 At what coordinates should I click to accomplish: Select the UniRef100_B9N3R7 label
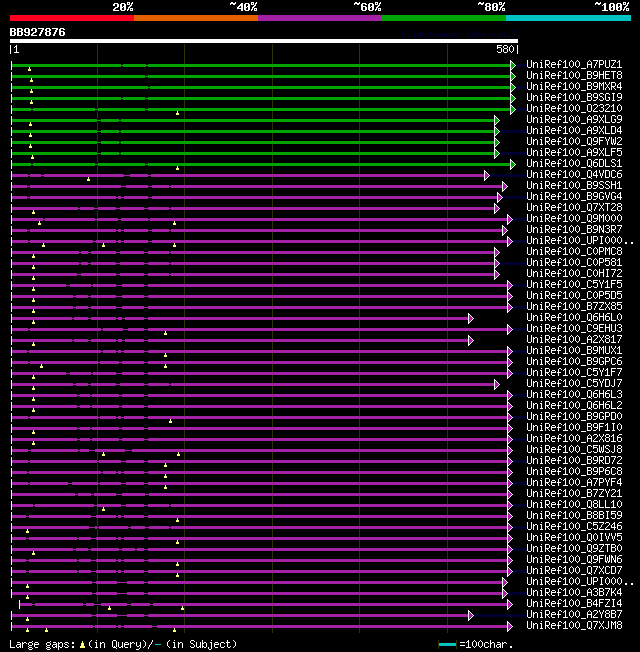[574, 230]
